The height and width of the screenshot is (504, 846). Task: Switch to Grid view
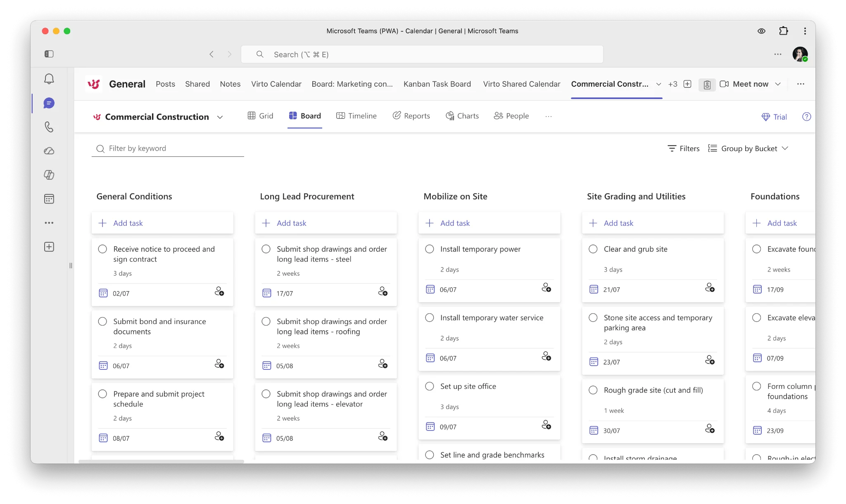tap(260, 116)
